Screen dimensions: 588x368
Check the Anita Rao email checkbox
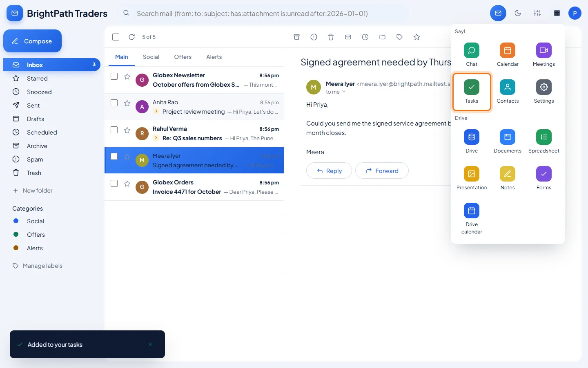coord(114,103)
